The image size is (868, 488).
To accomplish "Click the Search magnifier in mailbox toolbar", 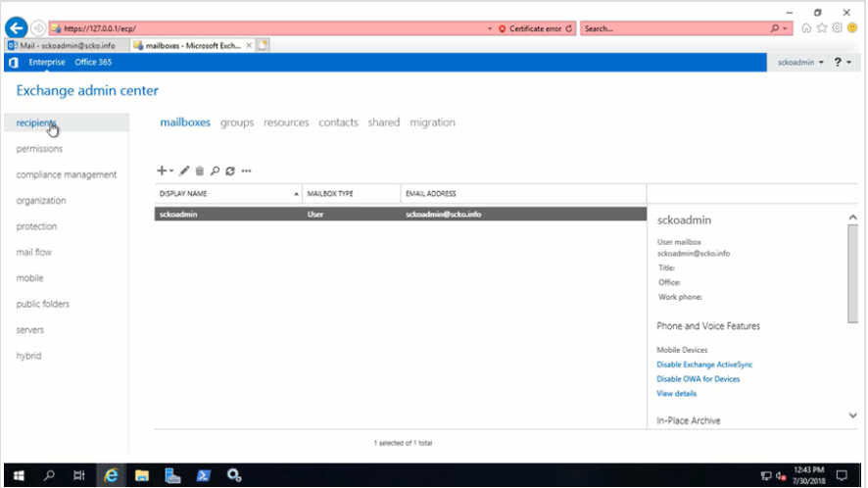I will coord(215,171).
